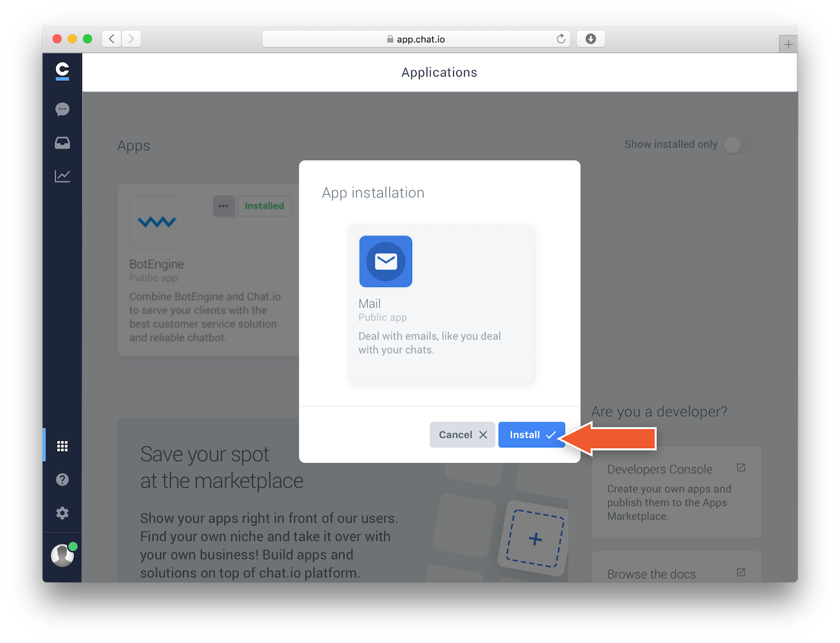This screenshot has width=840, height=643.
Task: Click 'Show your apps right in front' paragraph
Action: point(269,545)
